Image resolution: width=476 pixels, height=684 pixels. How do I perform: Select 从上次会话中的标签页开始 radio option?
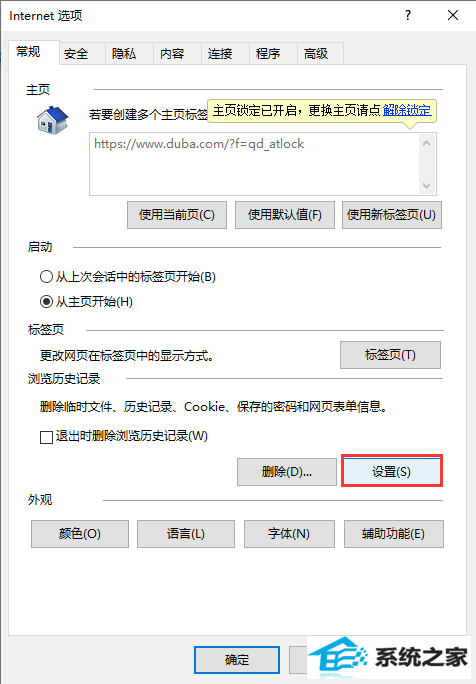pos(46,277)
